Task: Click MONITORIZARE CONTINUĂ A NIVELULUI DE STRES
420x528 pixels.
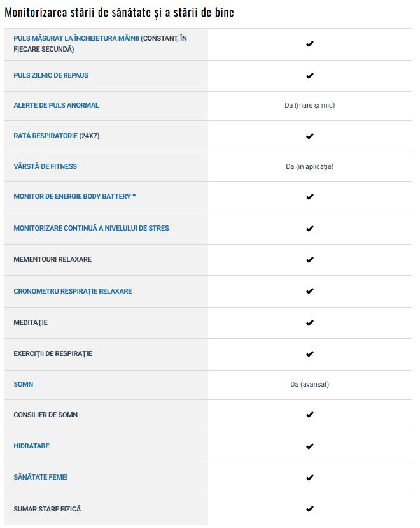Action: coord(91,228)
